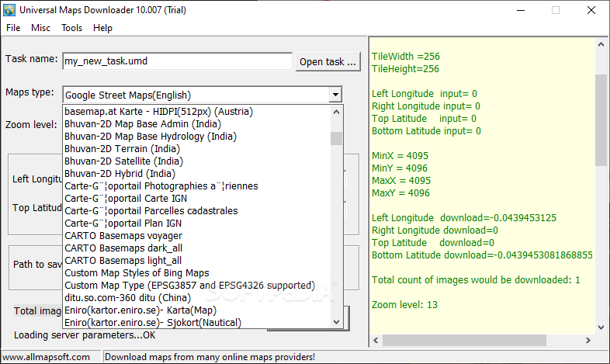Click Universal Maps Downloader app icon
610x364 pixels.
(x=9, y=10)
